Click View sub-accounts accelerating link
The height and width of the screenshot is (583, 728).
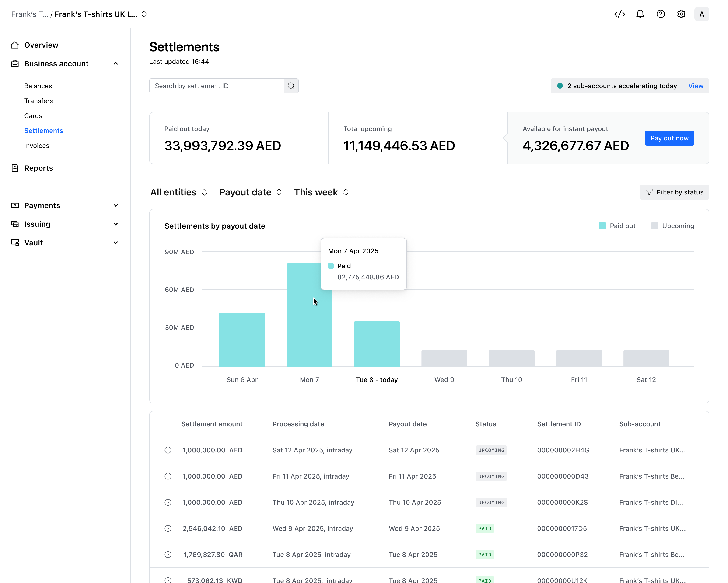tap(696, 86)
